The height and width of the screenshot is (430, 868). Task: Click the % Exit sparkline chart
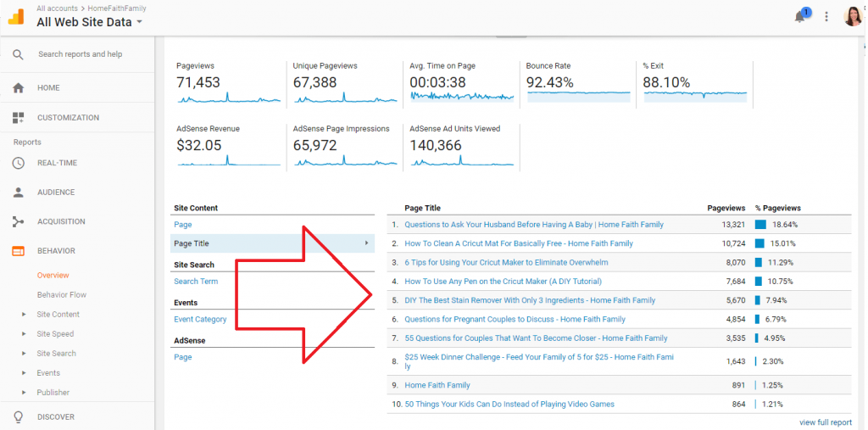pyautogui.click(x=695, y=97)
